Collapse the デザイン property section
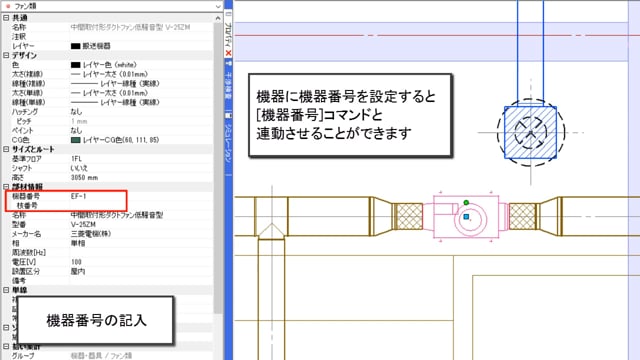 pos(6,56)
